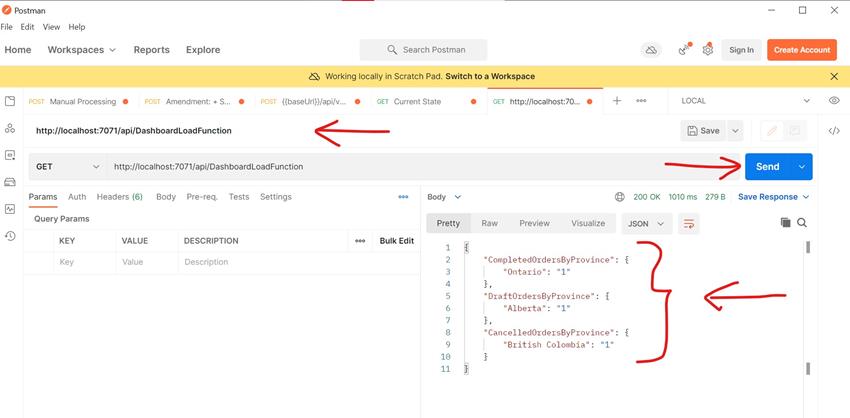Switch response view to Preview
The height and width of the screenshot is (418, 850).
pyautogui.click(x=535, y=223)
